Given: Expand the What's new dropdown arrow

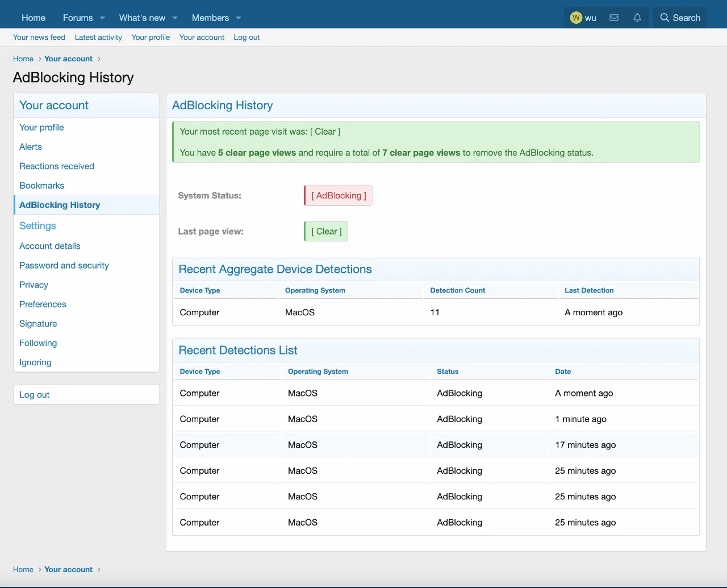Looking at the screenshot, I should tap(175, 18).
